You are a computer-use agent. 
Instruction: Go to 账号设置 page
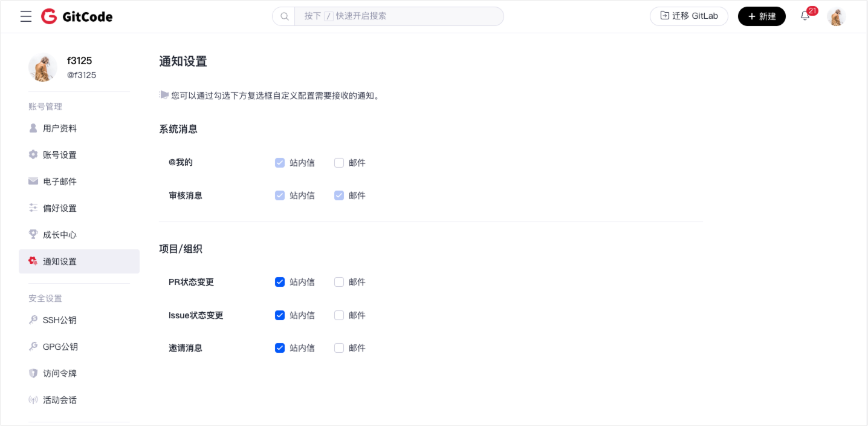[60, 155]
